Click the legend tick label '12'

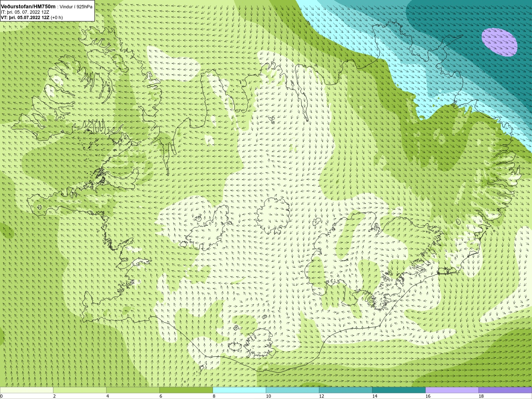321,396
